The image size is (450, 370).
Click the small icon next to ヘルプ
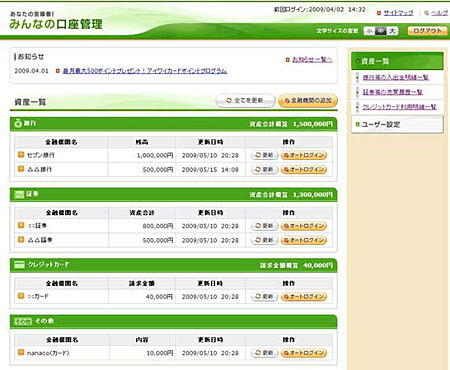point(426,13)
